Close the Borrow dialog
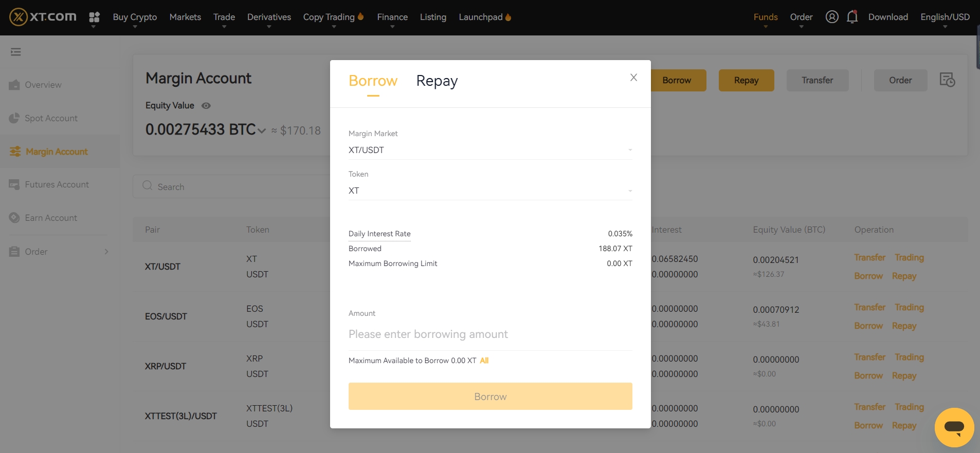Image resolution: width=980 pixels, height=453 pixels. pyautogui.click(x=633, y=77)
